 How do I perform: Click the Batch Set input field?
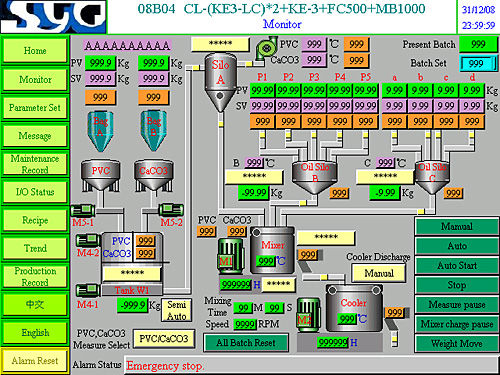click(x=479, y=63)
